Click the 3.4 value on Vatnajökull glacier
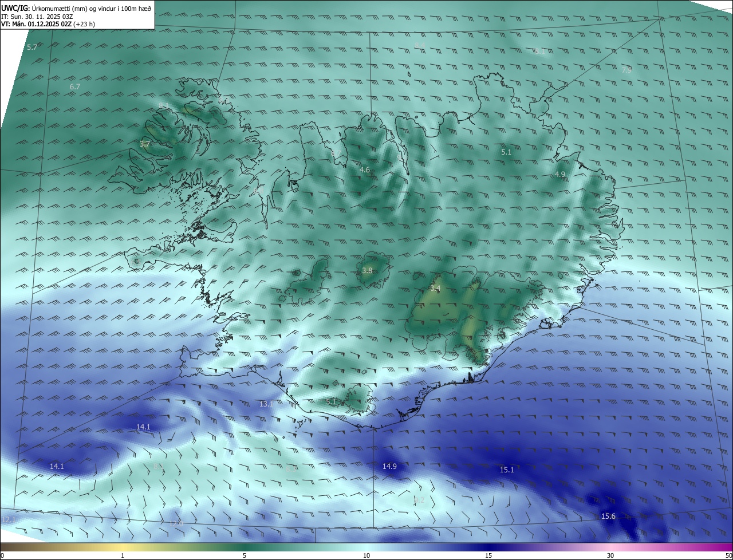This screenshot has height=560, width=733. [x=435, y=288]
